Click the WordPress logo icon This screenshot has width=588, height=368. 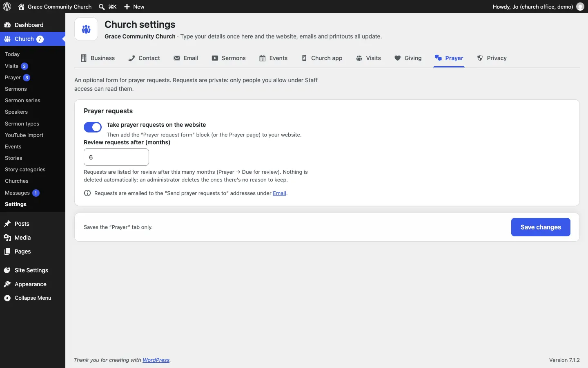click(7, 7)
